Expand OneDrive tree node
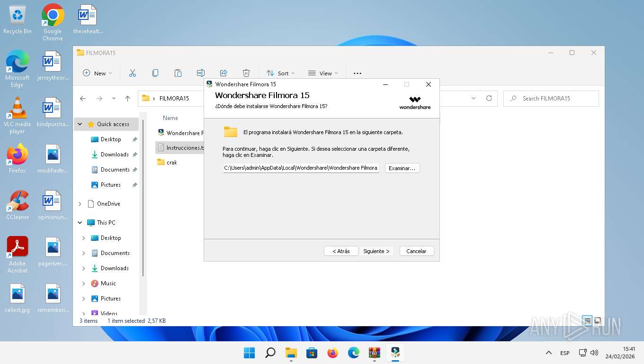The width and height of the screenshot is (644, 364). click(80, 204)
